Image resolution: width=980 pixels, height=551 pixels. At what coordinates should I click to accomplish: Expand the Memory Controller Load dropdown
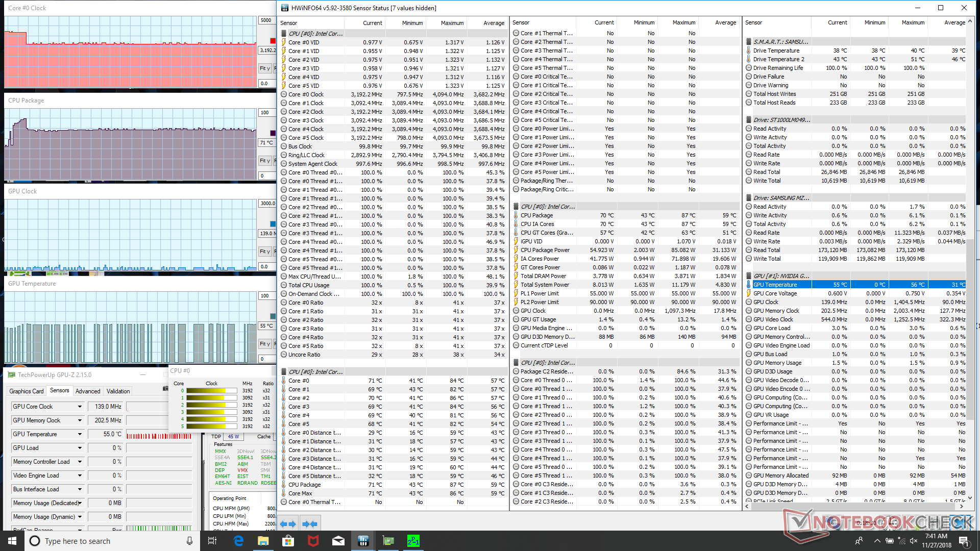pos(80,462)
